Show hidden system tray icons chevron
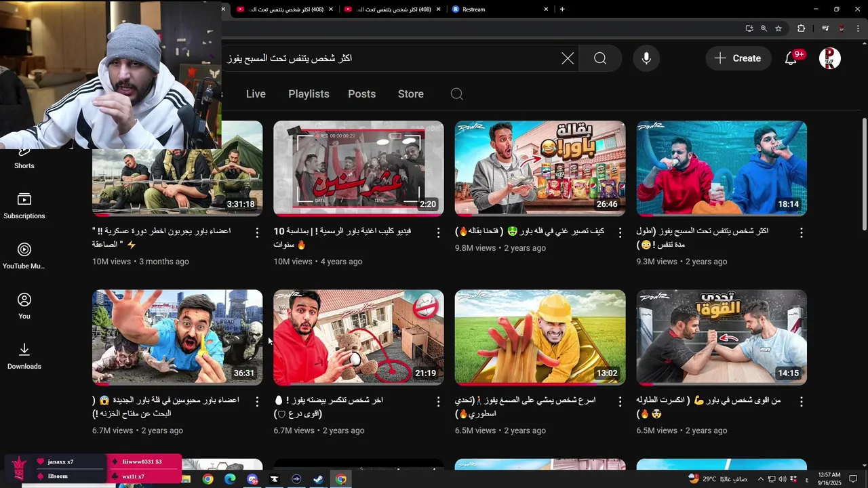This screenshot has width=868, height=488. click(761, 479)
